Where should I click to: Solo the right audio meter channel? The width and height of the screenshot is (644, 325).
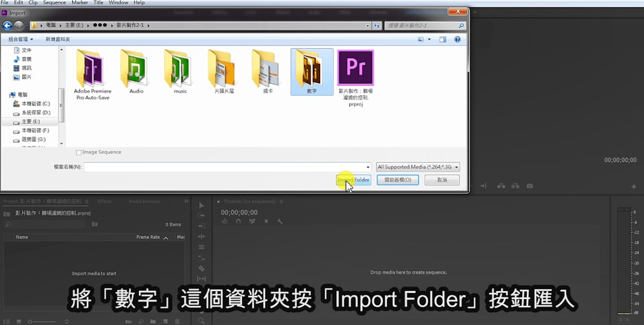(x=627, y=319)
